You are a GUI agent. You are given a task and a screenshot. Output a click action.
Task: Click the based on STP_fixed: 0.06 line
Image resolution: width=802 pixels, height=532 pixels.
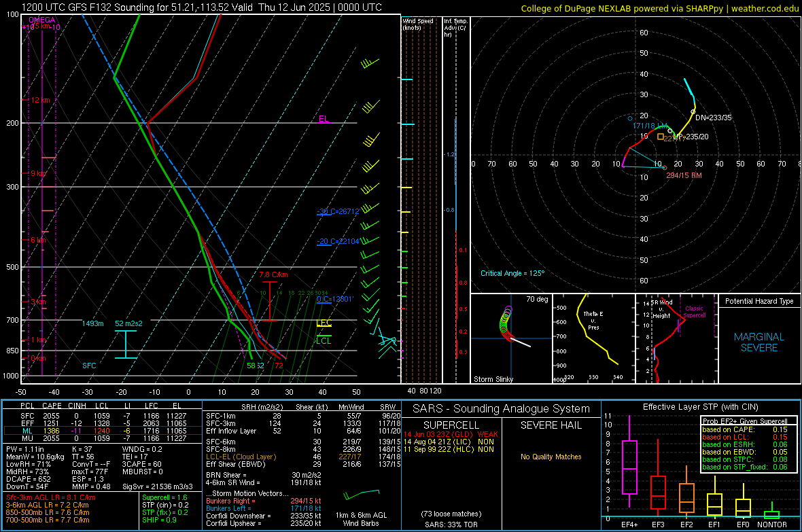(x=745, y=467)
